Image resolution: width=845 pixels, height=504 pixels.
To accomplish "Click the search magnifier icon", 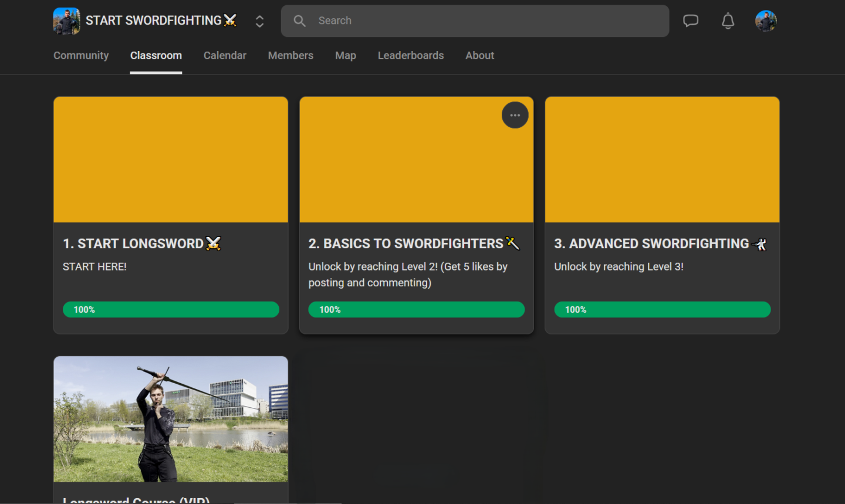I will pyautogui.click(x=300, y=21).
